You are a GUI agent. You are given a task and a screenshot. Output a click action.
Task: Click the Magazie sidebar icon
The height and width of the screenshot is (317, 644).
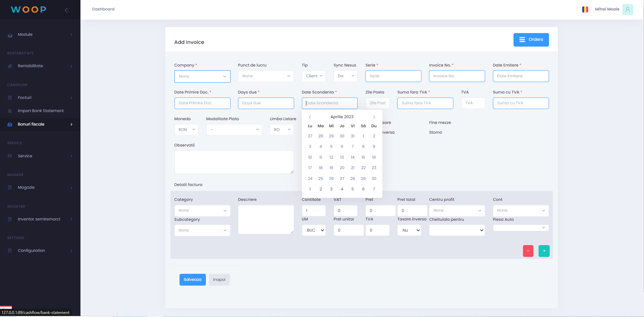tap(9, 188)
